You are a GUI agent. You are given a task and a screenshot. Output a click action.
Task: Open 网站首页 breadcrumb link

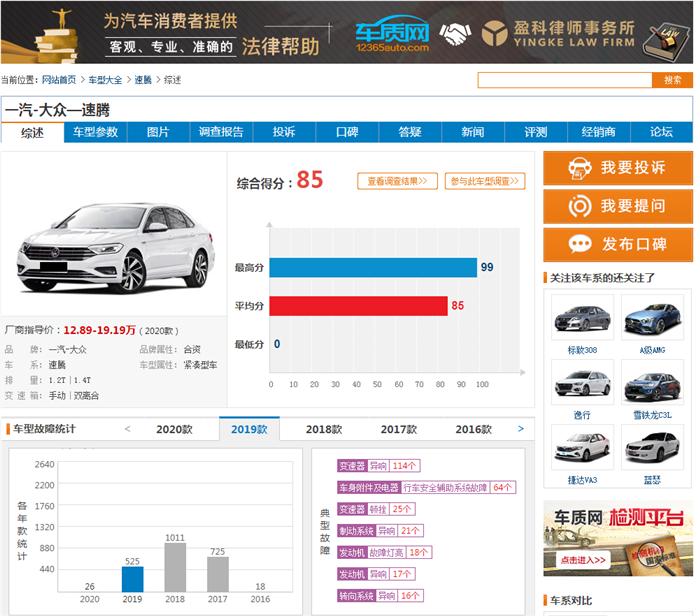point(59,80)
